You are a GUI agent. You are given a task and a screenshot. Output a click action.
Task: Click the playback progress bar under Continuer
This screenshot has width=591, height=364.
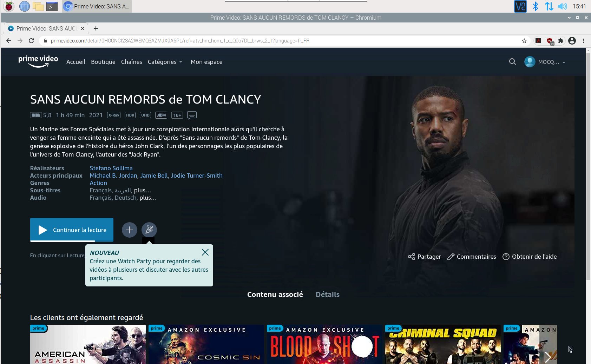click(x=72, y=241)
